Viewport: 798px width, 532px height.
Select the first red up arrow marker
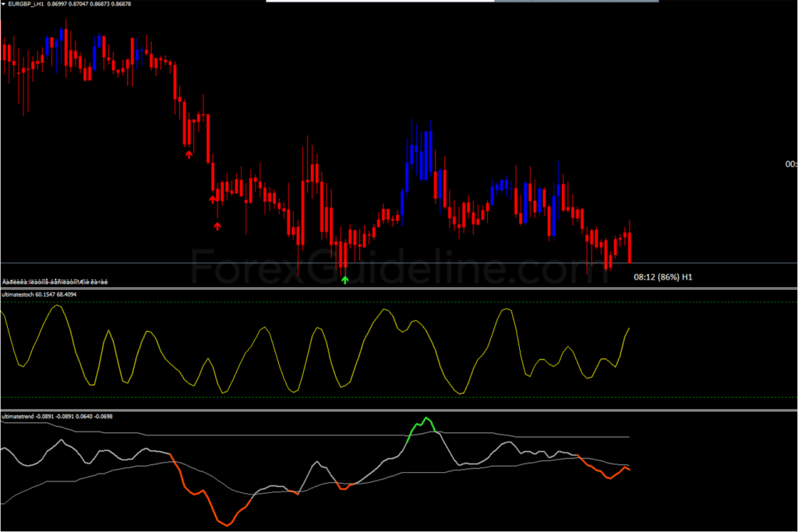click(187, 153)
